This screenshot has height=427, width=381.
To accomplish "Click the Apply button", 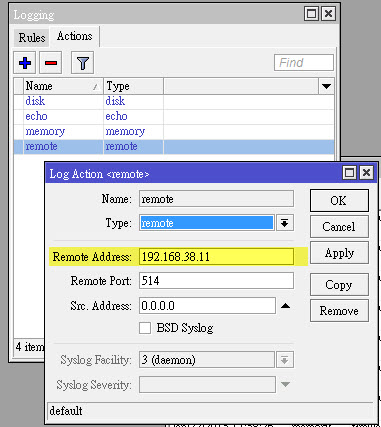I will 339,253.
